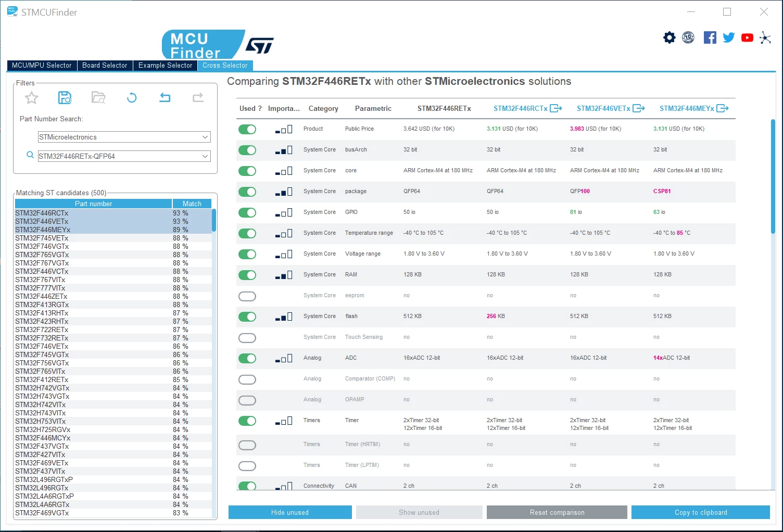
Task: Enable OPAMP criterion toggle
Action: pos(247,400)
